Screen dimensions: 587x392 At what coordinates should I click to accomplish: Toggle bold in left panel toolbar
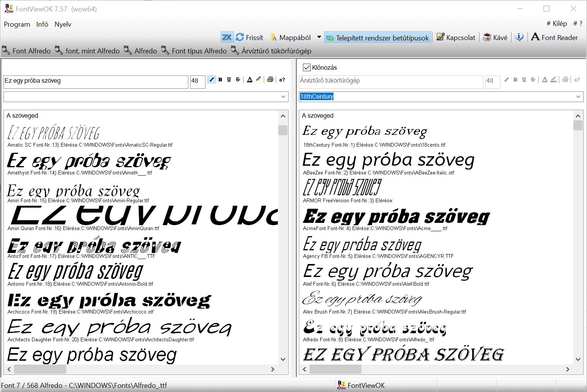coord(220,80)
